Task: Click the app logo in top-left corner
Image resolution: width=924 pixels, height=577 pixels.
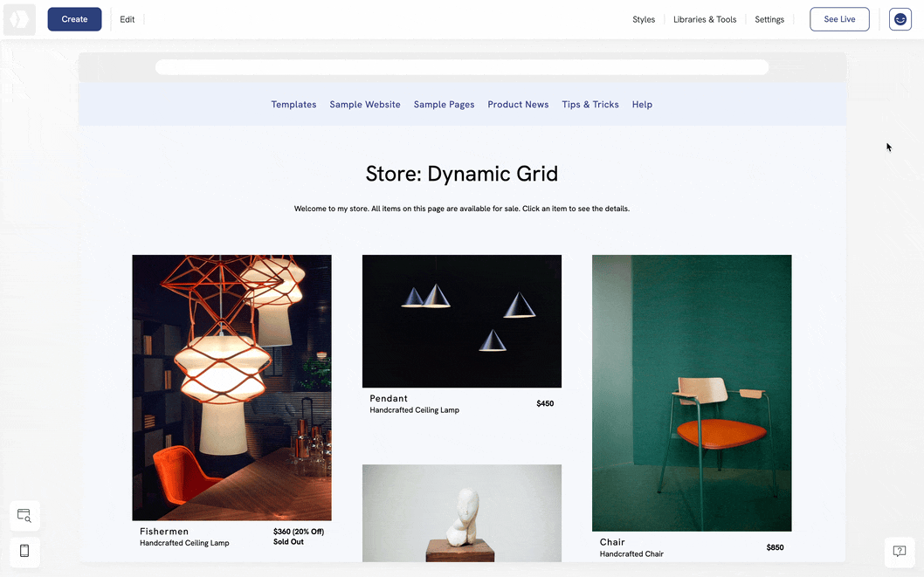Action: click(19, 19)
